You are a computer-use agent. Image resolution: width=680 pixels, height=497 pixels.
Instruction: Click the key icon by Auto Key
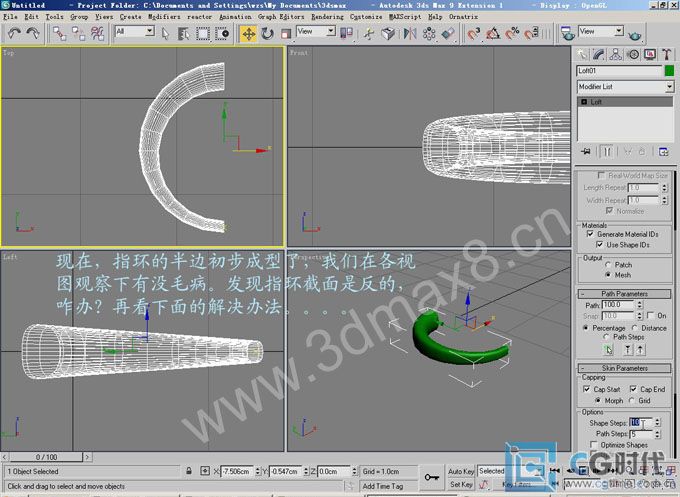(434, 478)
